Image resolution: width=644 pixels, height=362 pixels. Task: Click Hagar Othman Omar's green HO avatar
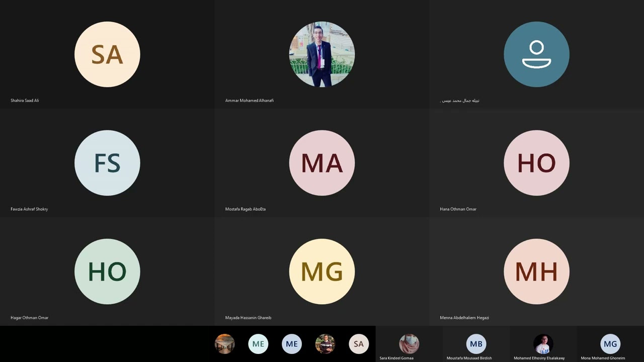pyautogui.click(x=107, y=271)
